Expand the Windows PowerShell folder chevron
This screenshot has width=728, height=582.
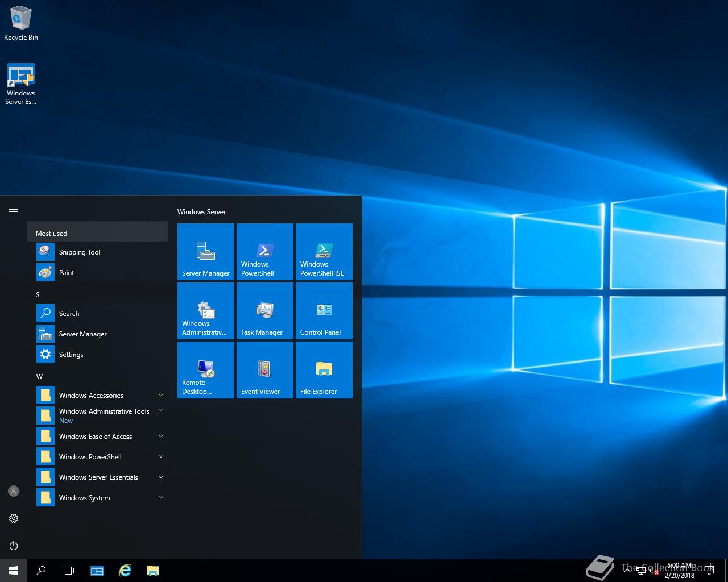(161, 457)
